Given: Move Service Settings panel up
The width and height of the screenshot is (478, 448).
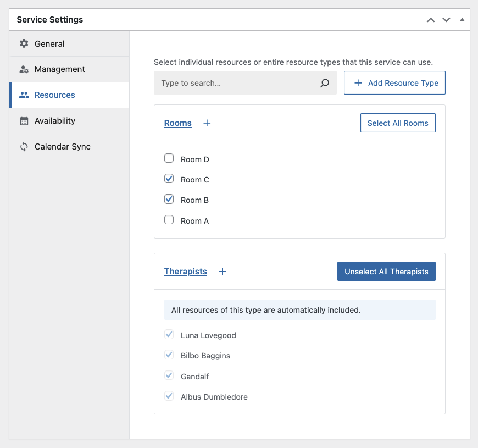Looking at the screenshot, I should coord(431,20).
